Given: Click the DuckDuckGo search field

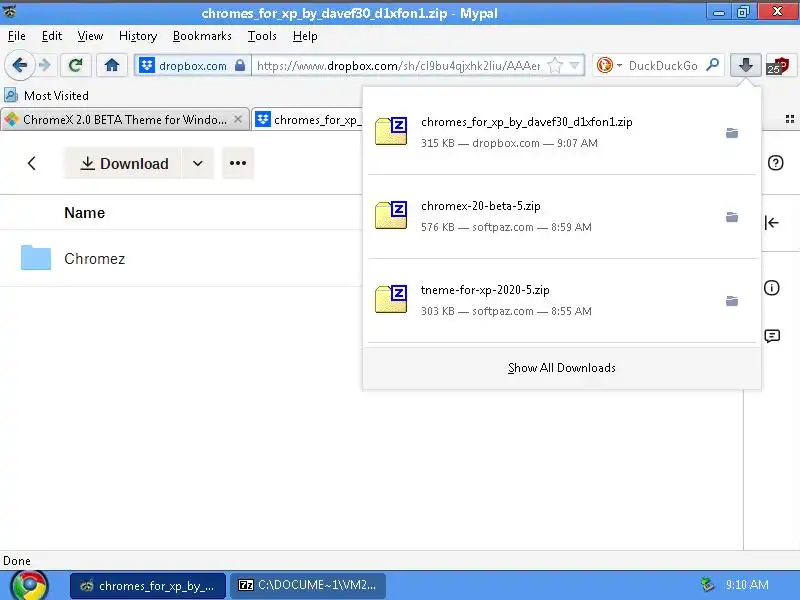Looking at the screenshot, I should pos(663,65).
